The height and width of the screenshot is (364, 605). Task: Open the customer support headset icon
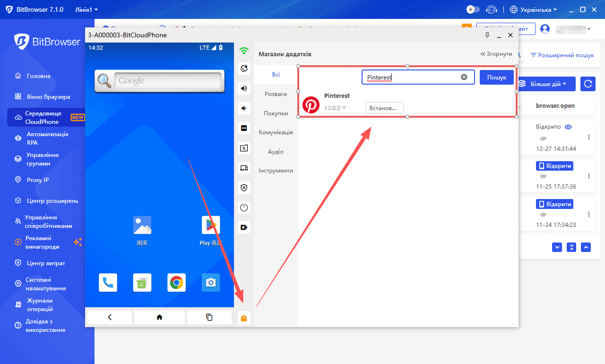point(492,9)
